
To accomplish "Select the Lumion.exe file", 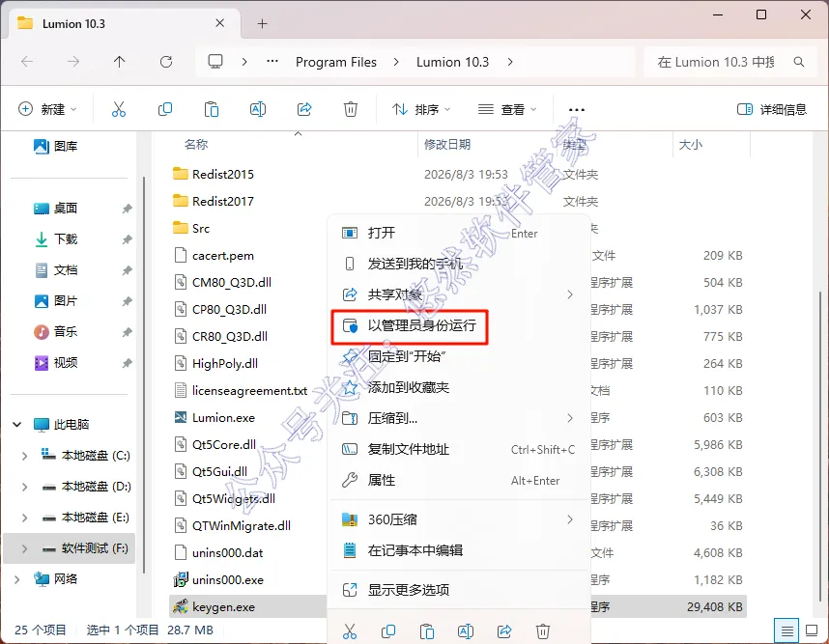I will (x=223, y=417).
